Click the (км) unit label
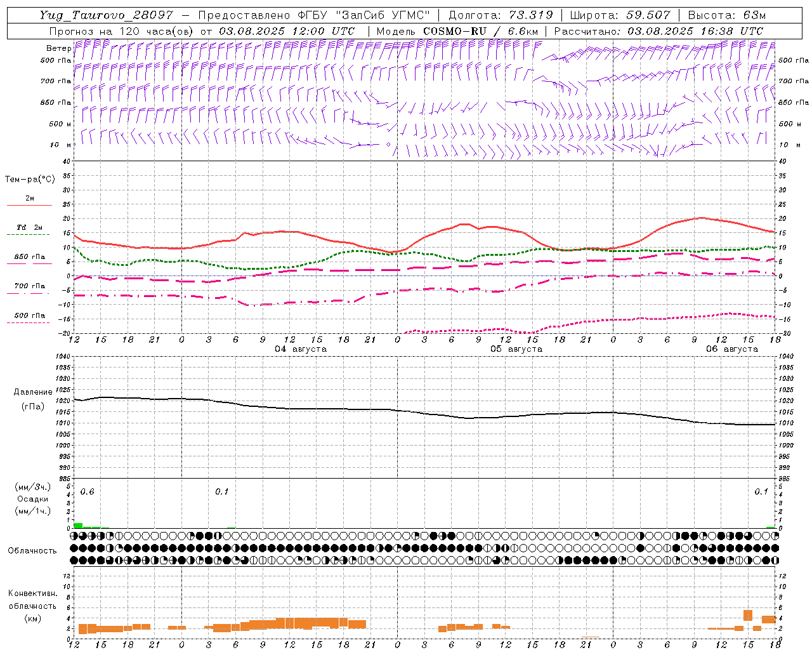812x650 pixels. click(x=32, y=618)
